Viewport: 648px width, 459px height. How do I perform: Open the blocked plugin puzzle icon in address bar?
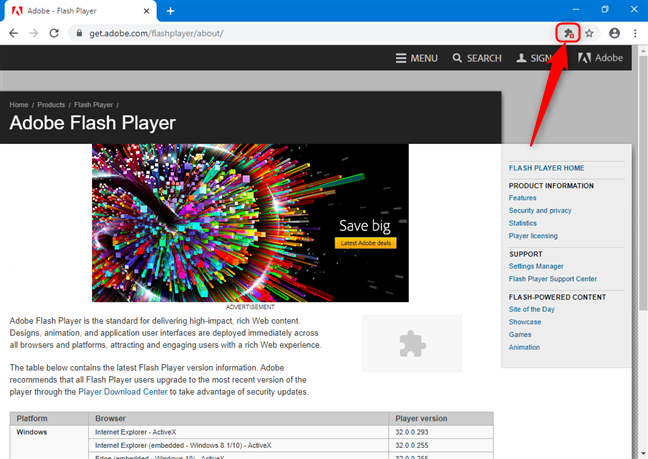[x=569, y=33]
